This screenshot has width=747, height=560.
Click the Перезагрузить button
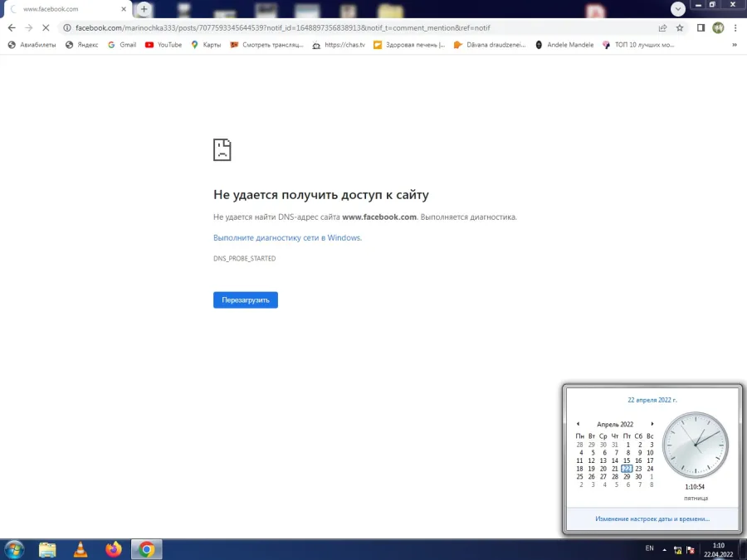click(x=246, y=300)
